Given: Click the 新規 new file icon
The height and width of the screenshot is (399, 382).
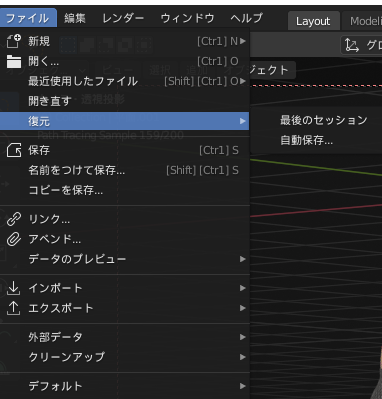Looking at the screenshot, I should [14, 41].
